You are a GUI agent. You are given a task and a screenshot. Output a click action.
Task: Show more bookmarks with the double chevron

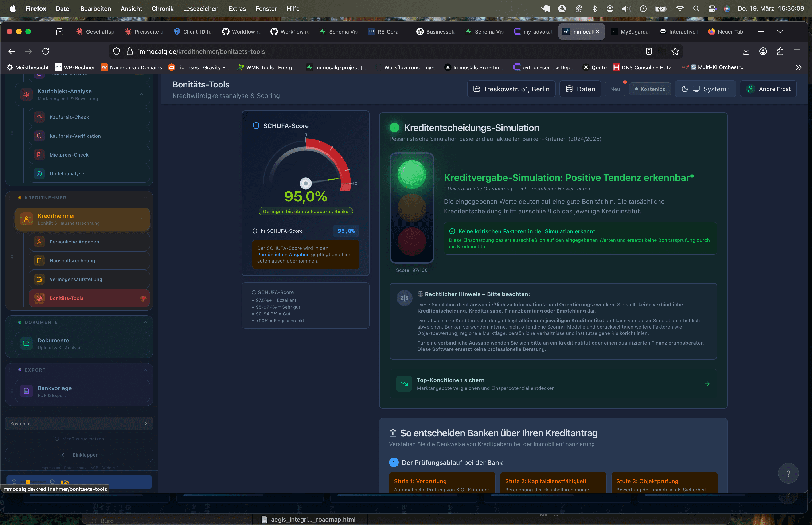[798, 67]
